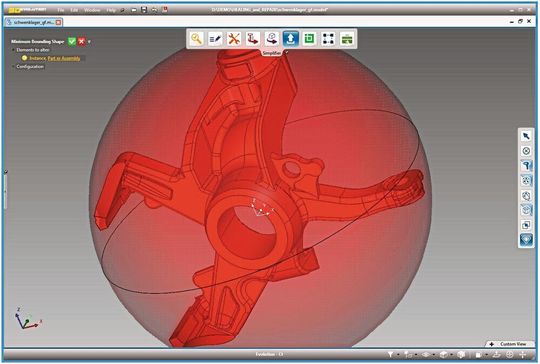Viewport: 540px width, 364px height.
Task: Click the axis triad at sphere center
Action: [261, 208]
